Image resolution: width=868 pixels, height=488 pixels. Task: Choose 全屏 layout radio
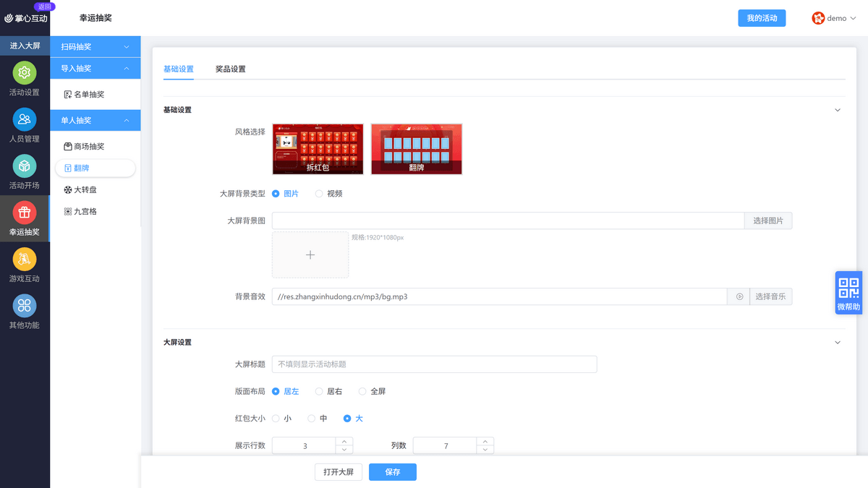pyautogui.click(x=362, y=391)
